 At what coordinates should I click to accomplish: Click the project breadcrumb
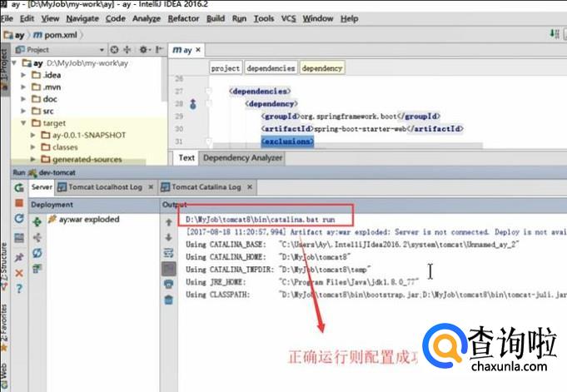click(226, 68)
